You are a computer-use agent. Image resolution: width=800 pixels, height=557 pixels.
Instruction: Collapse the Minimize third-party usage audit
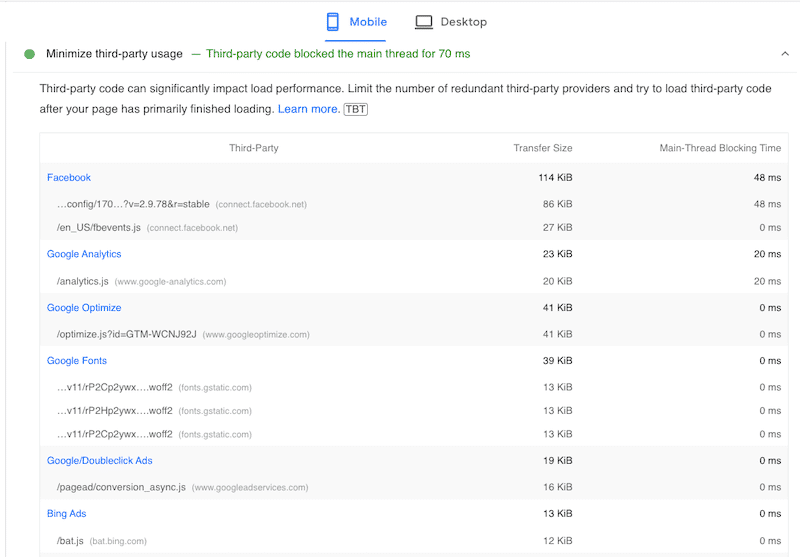click(x=785, y=54)
